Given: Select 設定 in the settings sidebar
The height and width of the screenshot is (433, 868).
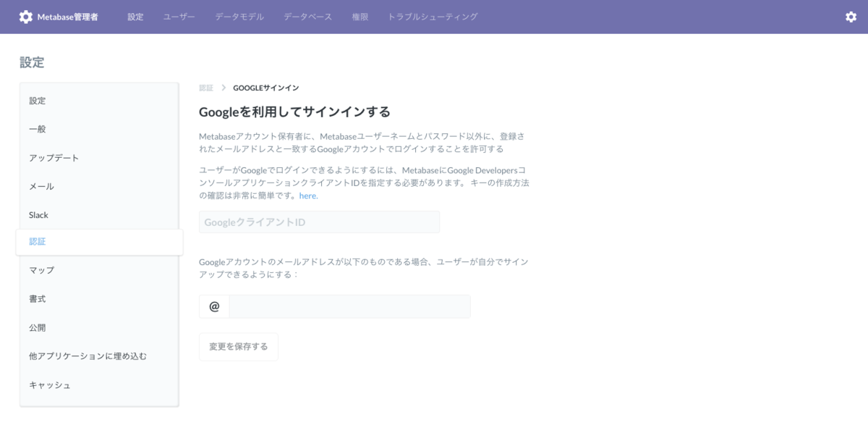Looking at the screenshot, I should [x=99, y=101].
